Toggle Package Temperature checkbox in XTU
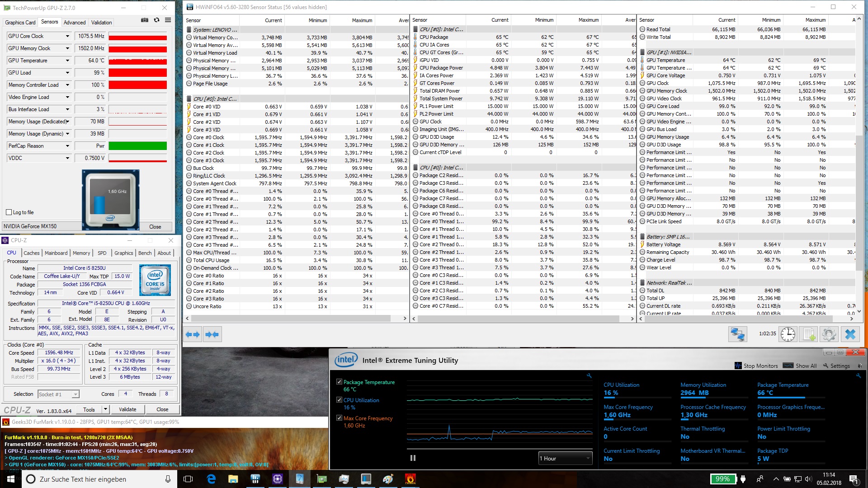The width and height of the screenshot is (868, 488). (x=339, y=382)
